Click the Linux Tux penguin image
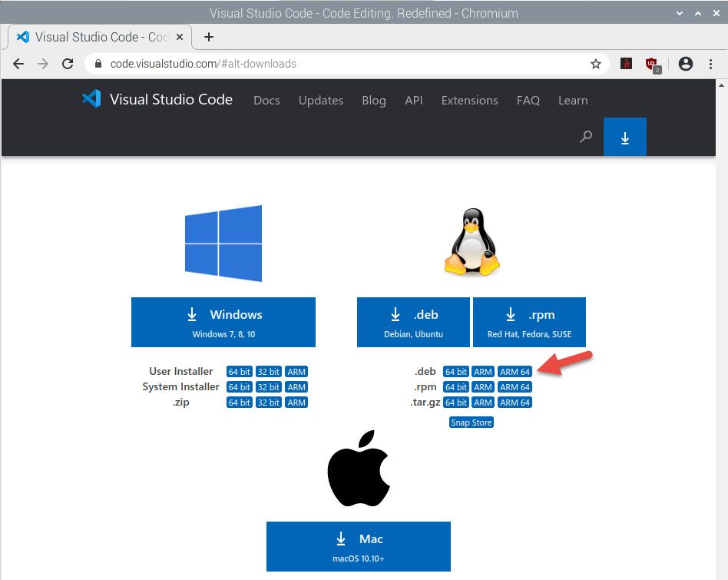This screenshot has height=580, width=728. click(472, 243)
